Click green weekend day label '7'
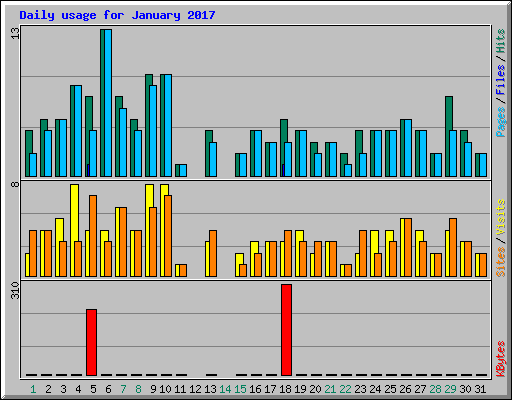The height and width of the screenshot is (400, 512). tap(123, 389)
